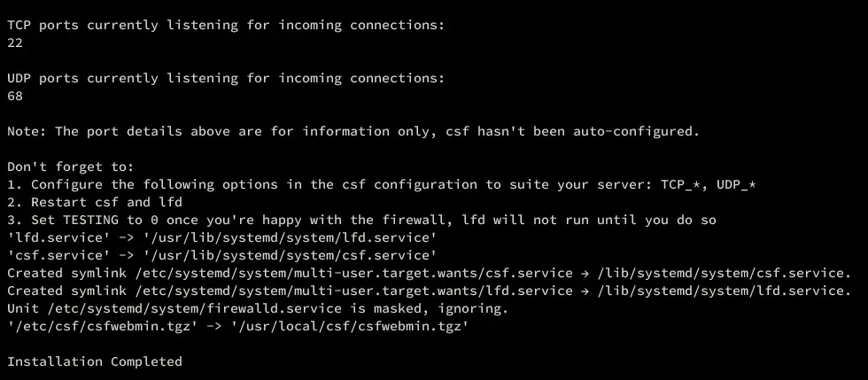The width and height of the screenshot is (868, 380).
Task: Click the TCP ports listening header line
Action: 226,25
